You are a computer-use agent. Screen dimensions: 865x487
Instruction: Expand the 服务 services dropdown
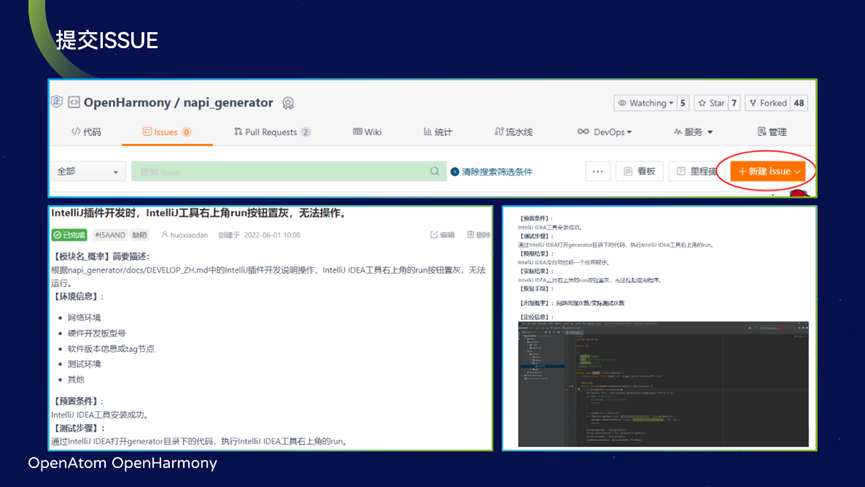(x=693, y=132)
